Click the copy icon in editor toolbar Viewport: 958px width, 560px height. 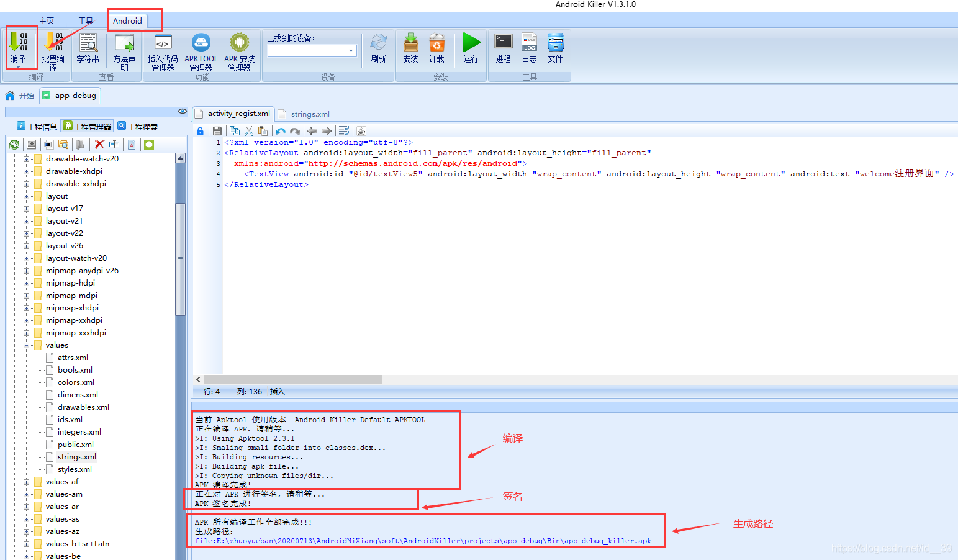tap(235, 131)
